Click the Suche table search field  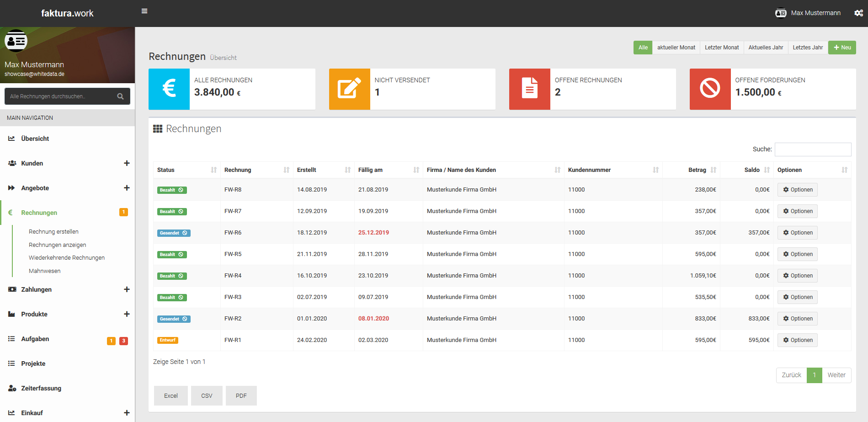[x=813, y=150]
